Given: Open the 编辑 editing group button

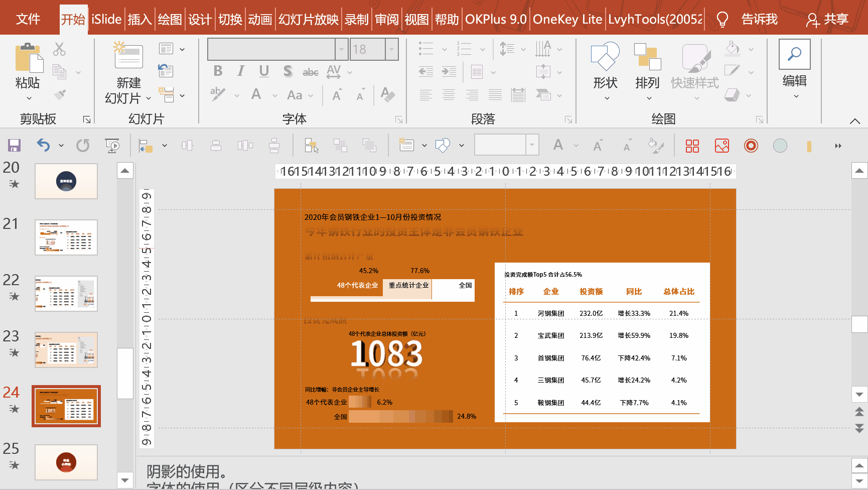Looking at the screenshot, I should [x=795, y=70].
